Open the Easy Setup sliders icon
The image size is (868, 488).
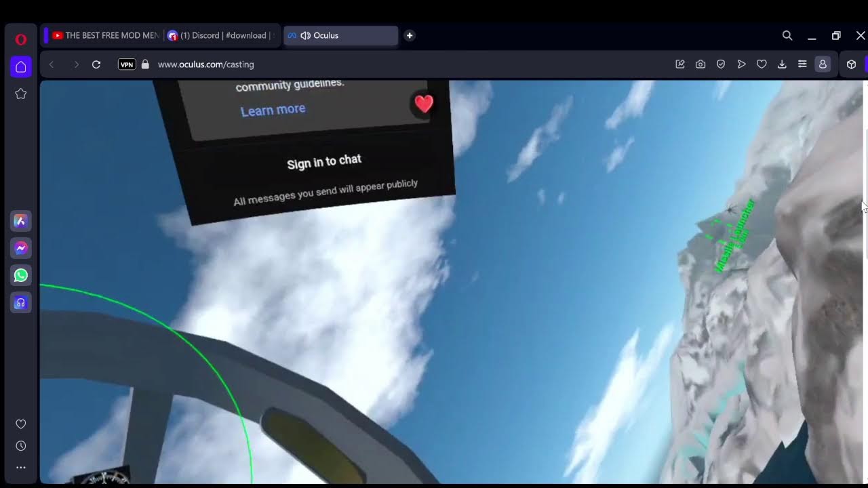802,64
